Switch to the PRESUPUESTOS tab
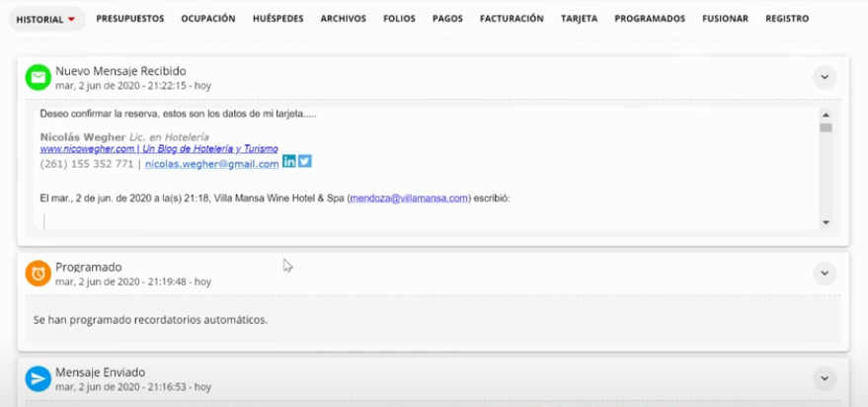 (130, 19)
